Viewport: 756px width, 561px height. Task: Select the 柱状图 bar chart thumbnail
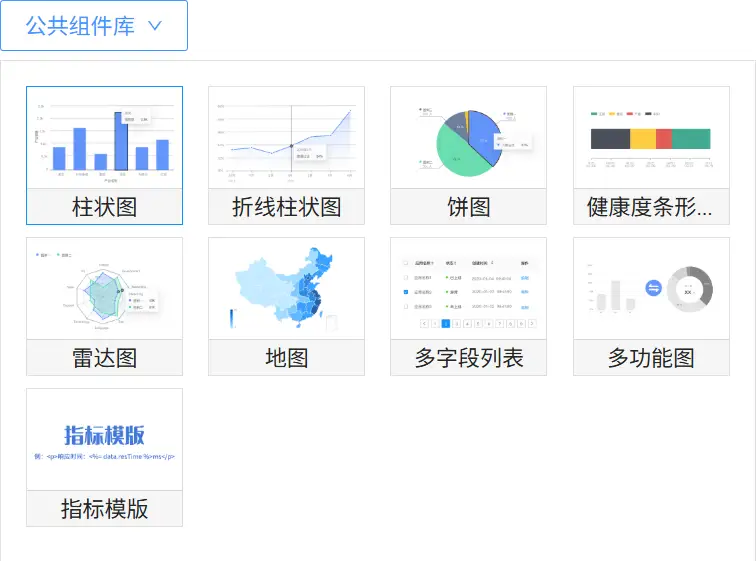click(x=104, y=138)
